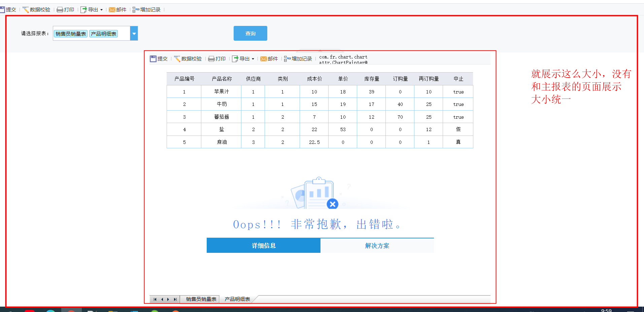Click outer toolbar 打印 print icon
This screenshot has width=644, height=312.
(60, 10)
